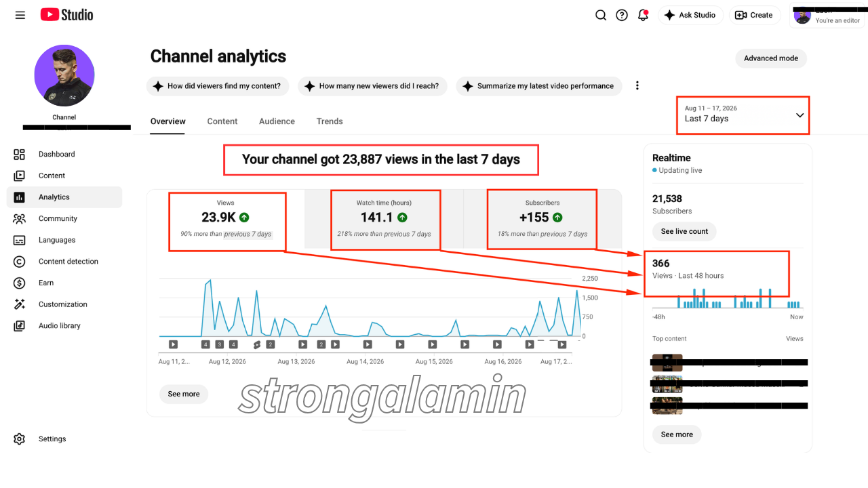Click the 366 views last 48 hours value
The image size is (868, 488).
pyautogui.click(x=660, y=264)
